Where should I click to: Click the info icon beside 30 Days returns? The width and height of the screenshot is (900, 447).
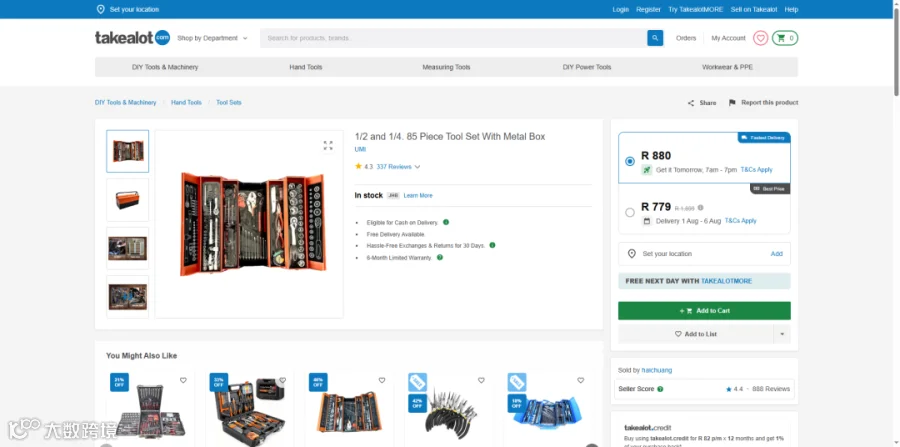coord(492,245)
